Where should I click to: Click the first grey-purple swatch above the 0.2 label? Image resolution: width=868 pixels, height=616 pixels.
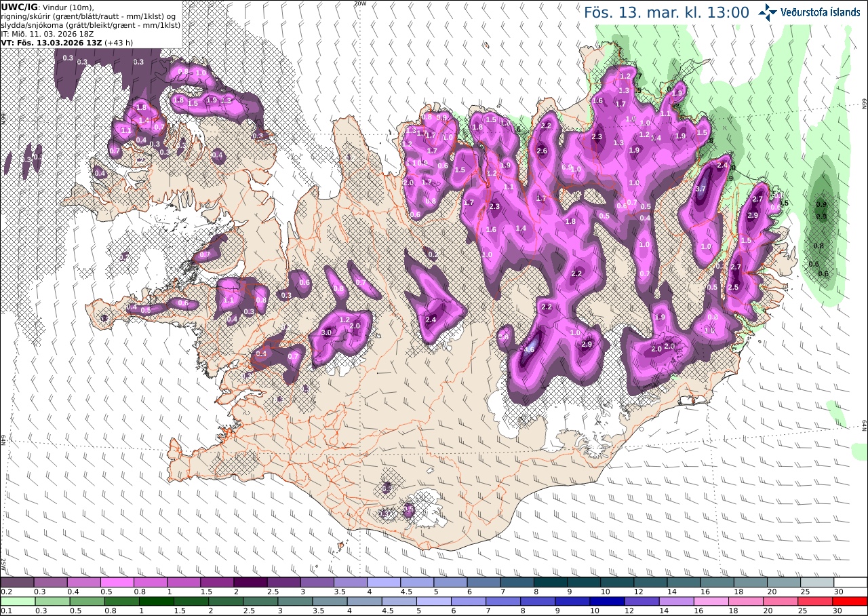point(17,582)
